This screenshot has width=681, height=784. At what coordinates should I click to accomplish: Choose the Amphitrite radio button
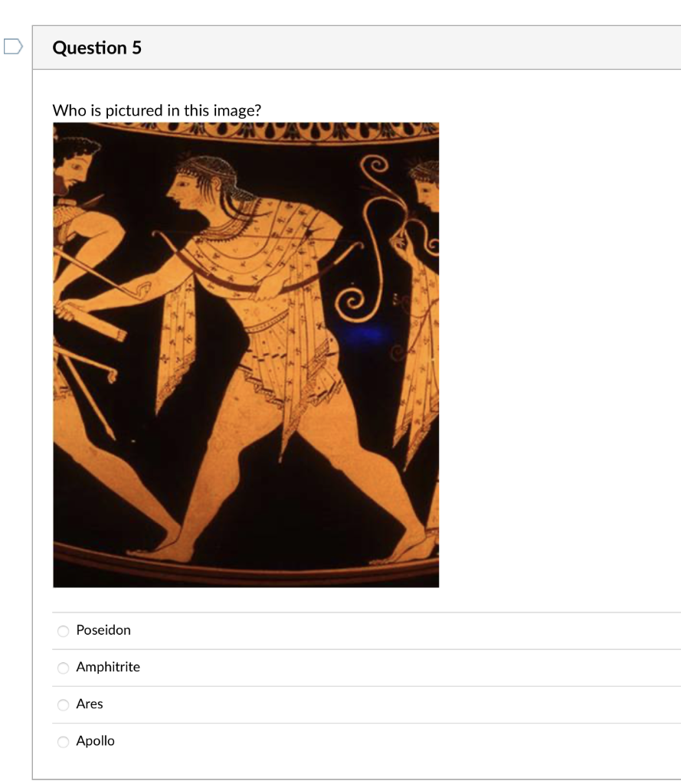point(63,668)
